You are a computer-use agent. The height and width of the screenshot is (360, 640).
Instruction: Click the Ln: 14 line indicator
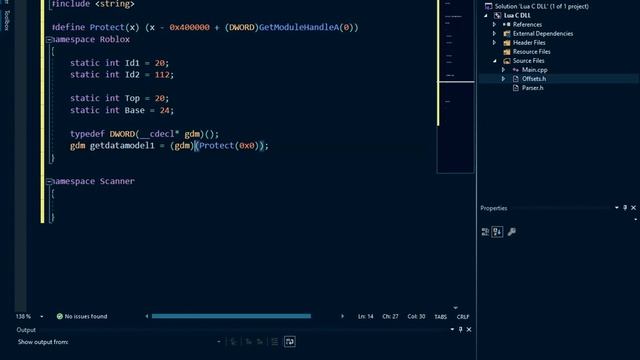point(365,316)
